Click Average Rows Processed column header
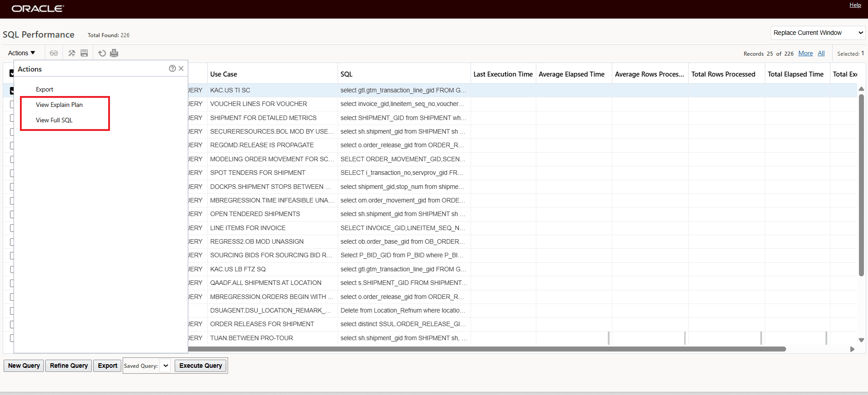This screenshot has width=868, height=395. click(x=649, y=74)
